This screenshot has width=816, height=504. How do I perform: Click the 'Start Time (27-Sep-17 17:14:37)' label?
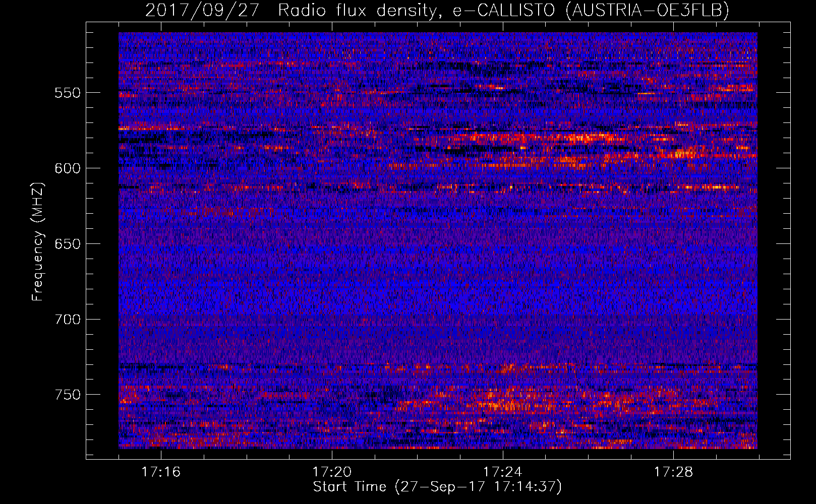coord(437,487)
